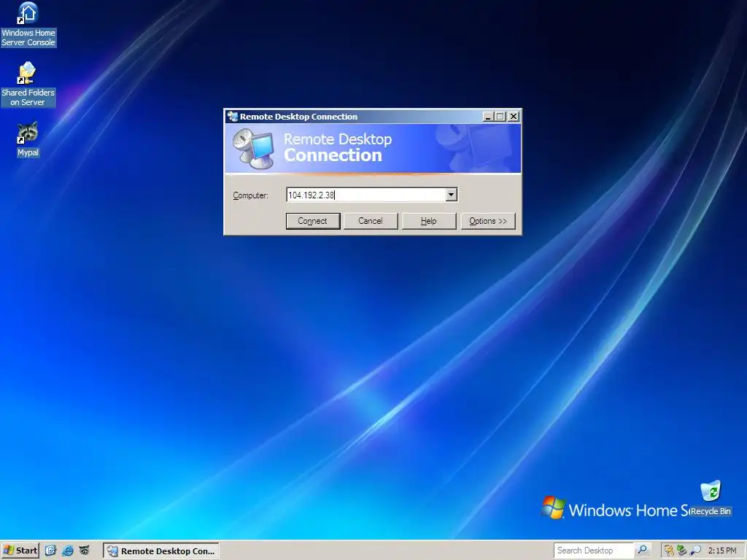Click the Cancel button

point(371,221)
